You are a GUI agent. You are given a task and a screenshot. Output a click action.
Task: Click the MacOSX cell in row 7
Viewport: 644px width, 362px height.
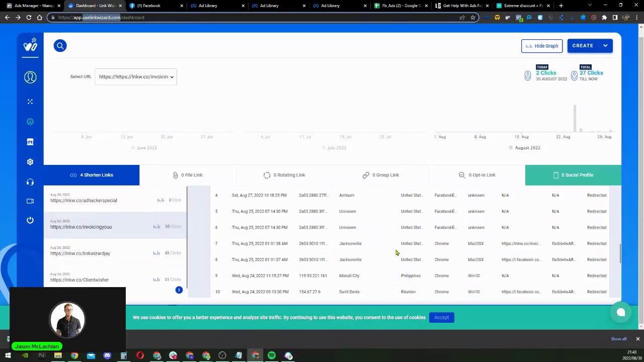475,243
